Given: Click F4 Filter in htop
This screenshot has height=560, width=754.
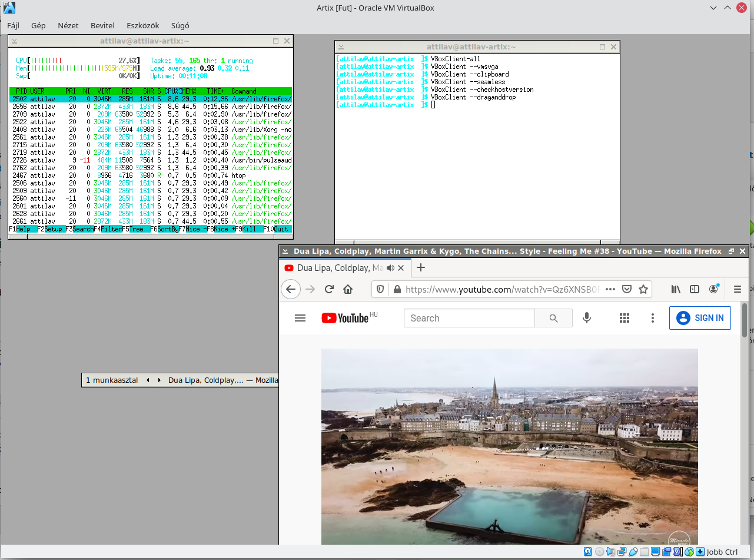Looking at the screenshot, I should coord(108,229).
